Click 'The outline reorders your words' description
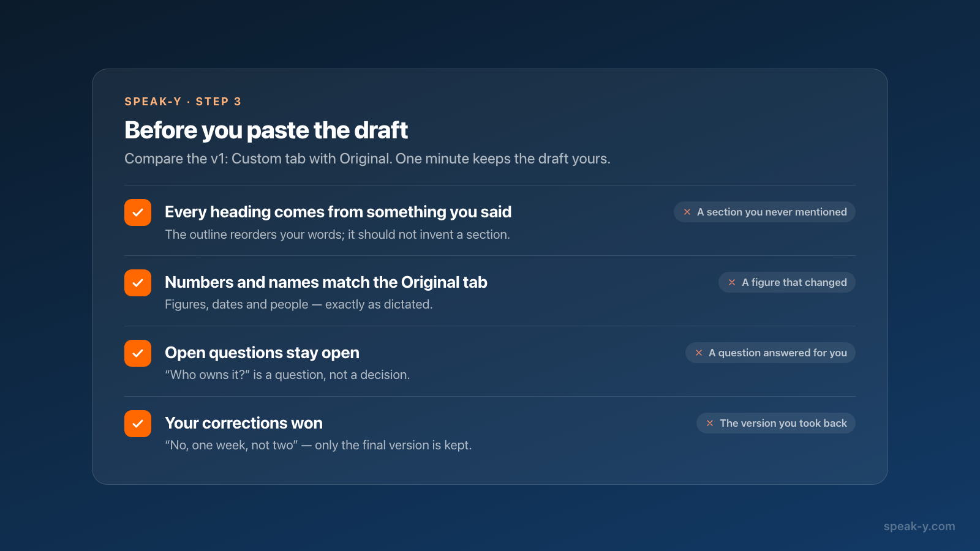This screenshot has width=980, height=551. 337,234
